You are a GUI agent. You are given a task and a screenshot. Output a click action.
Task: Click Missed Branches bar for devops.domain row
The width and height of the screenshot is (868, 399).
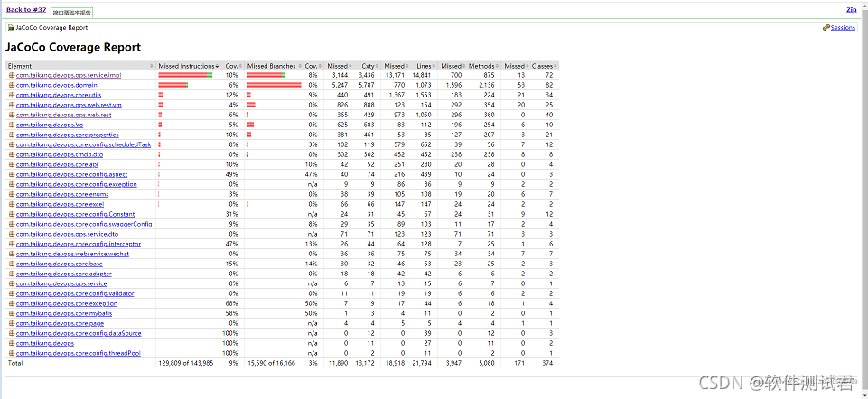[x=274, y=85]
